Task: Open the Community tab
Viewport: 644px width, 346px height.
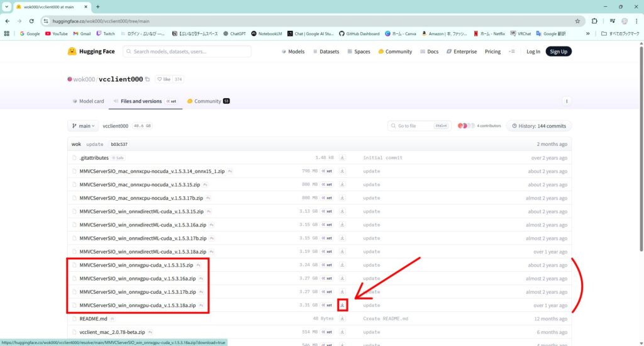Action: 209,101
